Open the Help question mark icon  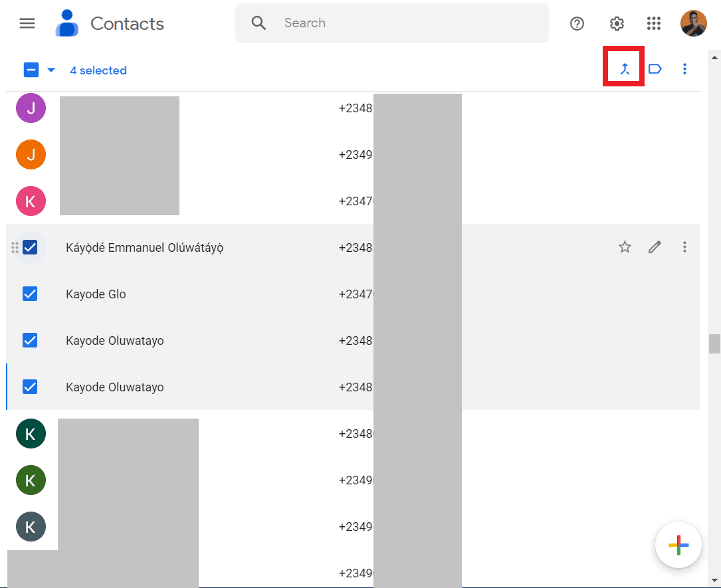pyautogui.click(x=577, y=24)
